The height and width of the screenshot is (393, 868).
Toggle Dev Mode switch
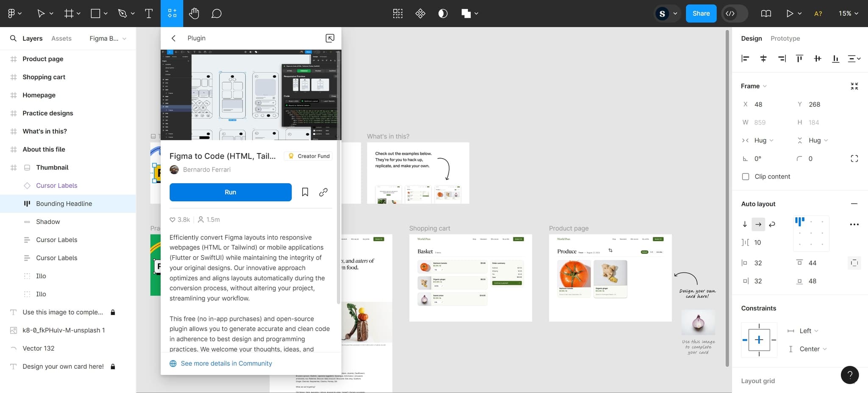(x=735, y=14)
